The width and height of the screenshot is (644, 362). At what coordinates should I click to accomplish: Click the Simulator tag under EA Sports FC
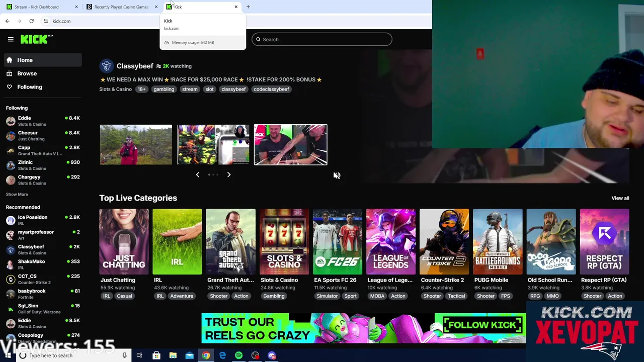(327, 296)
